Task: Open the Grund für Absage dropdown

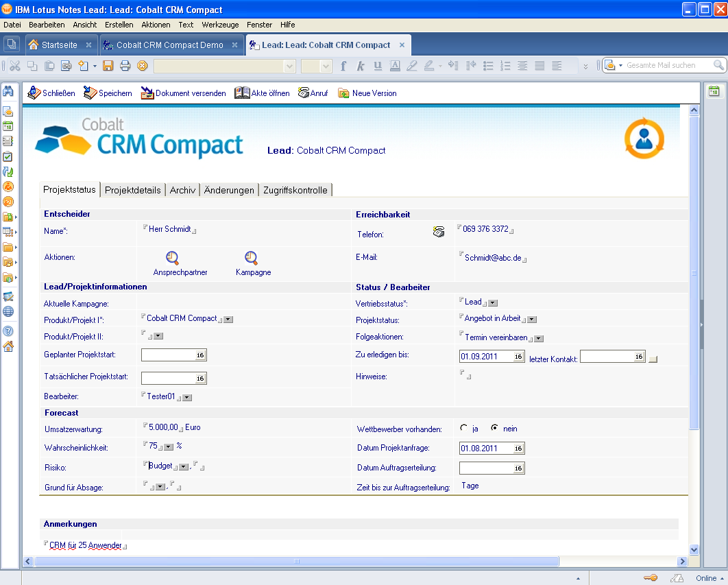Action: (160, 486)
